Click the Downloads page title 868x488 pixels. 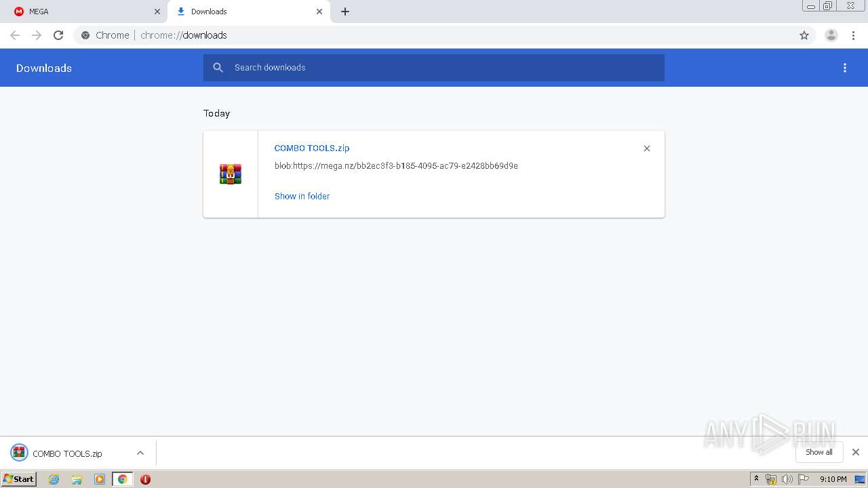pos(44,68)
